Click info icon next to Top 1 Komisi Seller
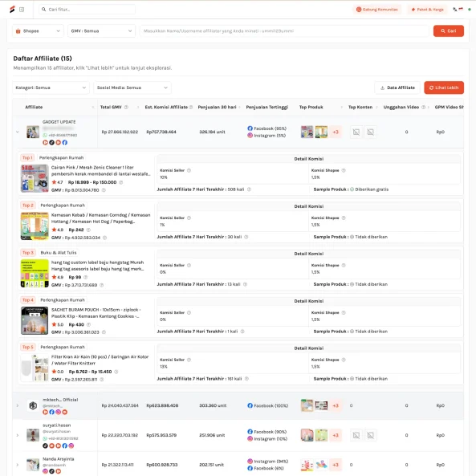The image size is (476, 476). 189,170
